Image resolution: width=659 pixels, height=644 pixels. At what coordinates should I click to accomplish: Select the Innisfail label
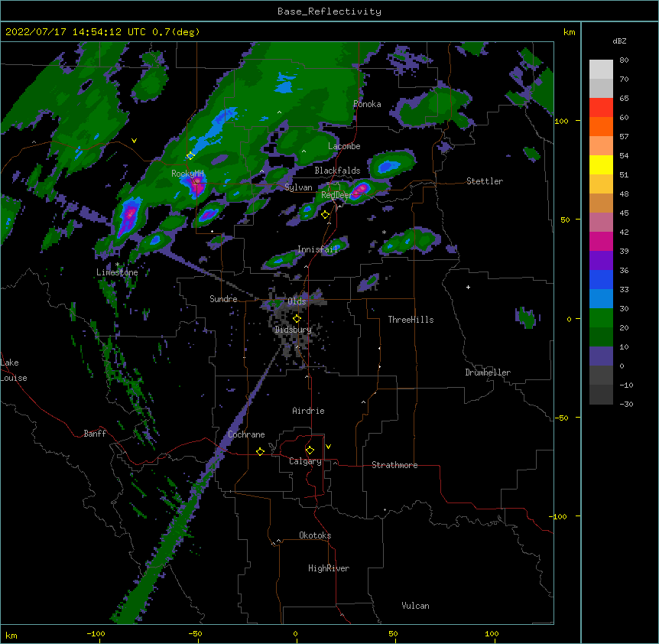[317, 249]
